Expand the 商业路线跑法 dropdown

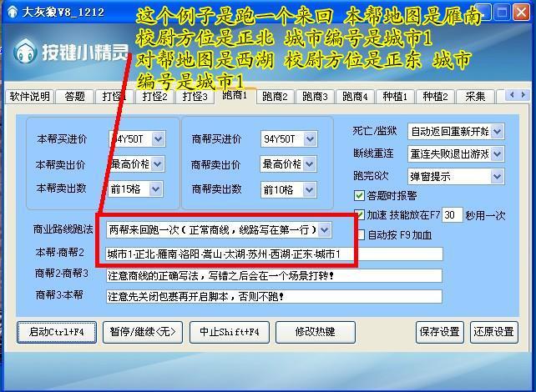(x=325, y=230)
